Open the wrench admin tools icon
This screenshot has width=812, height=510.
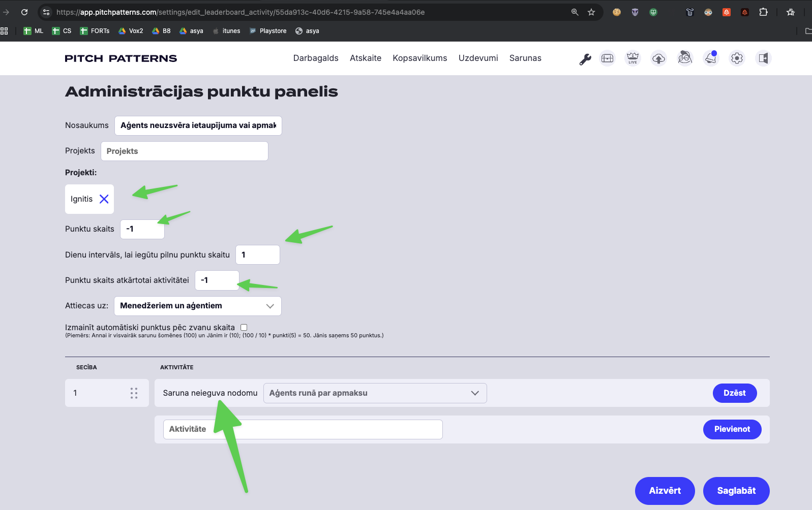point(585,59)
